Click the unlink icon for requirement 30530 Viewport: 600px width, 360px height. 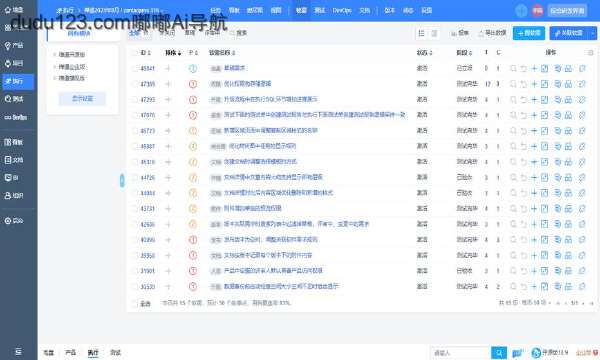(582, 287)
